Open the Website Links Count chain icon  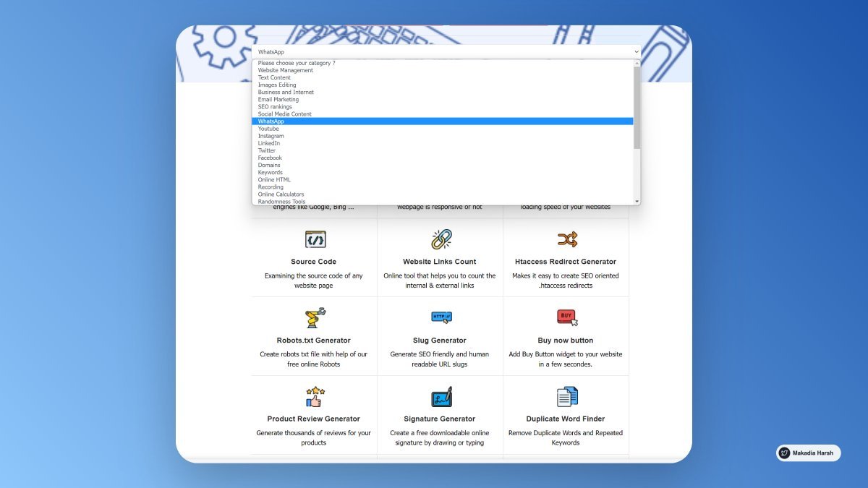pyautogui.click(x=441, y=239)
